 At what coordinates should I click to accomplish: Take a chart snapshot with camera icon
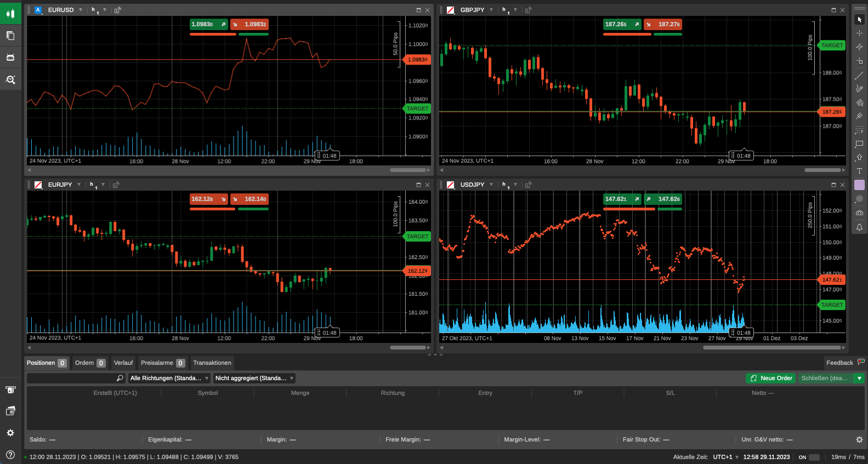point(859,213)
